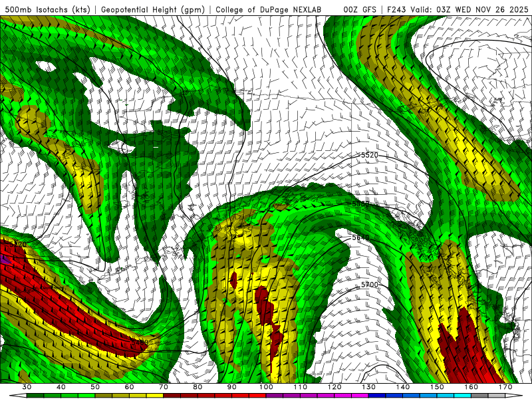Click the gray swatch just right of 160

(480, 396)
